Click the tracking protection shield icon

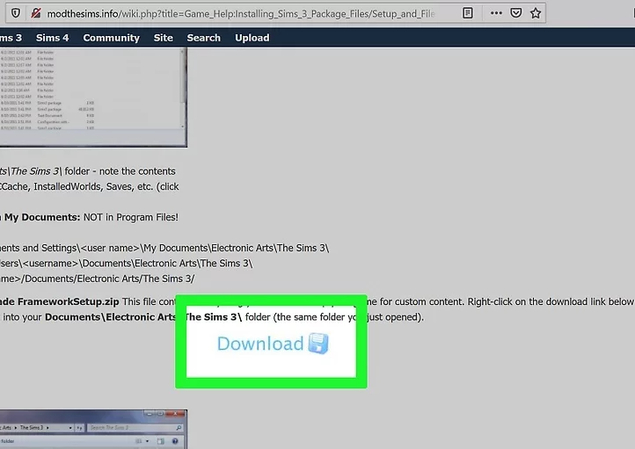pyautogui.click(x=15, y=13)
